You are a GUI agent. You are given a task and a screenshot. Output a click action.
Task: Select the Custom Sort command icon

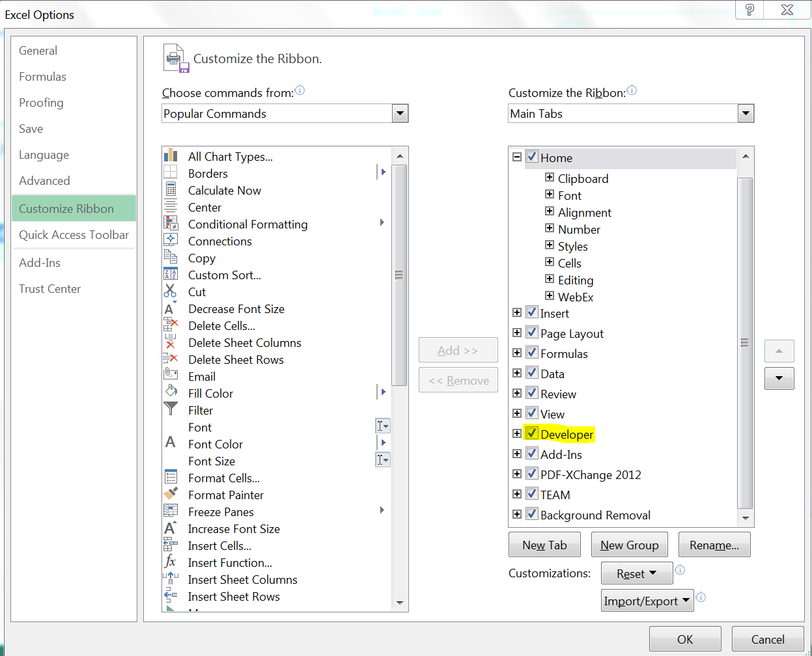[x=171, y=275]
